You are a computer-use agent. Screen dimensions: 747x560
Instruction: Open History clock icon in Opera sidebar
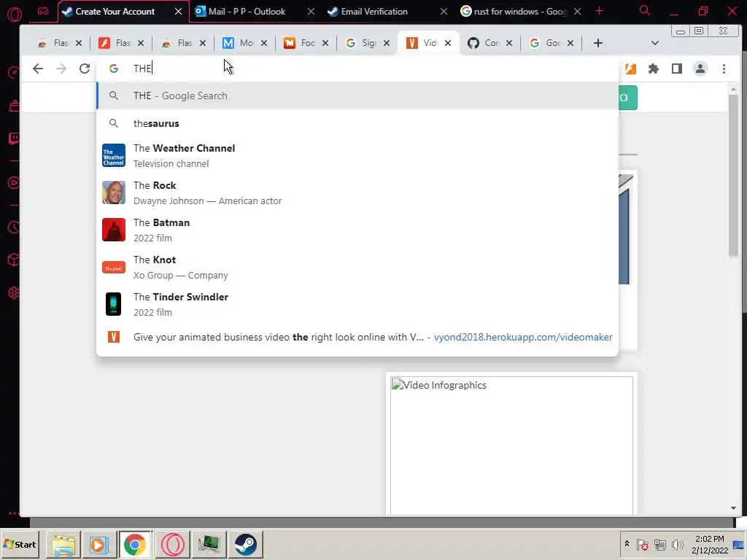[14, 227]
